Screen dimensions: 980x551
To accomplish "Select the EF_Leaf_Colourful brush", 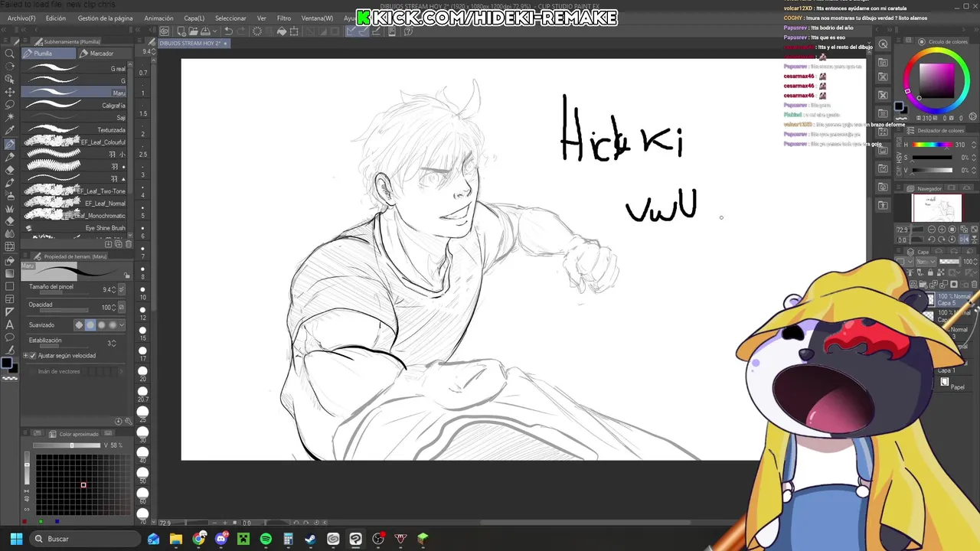I will click(75, 142).
